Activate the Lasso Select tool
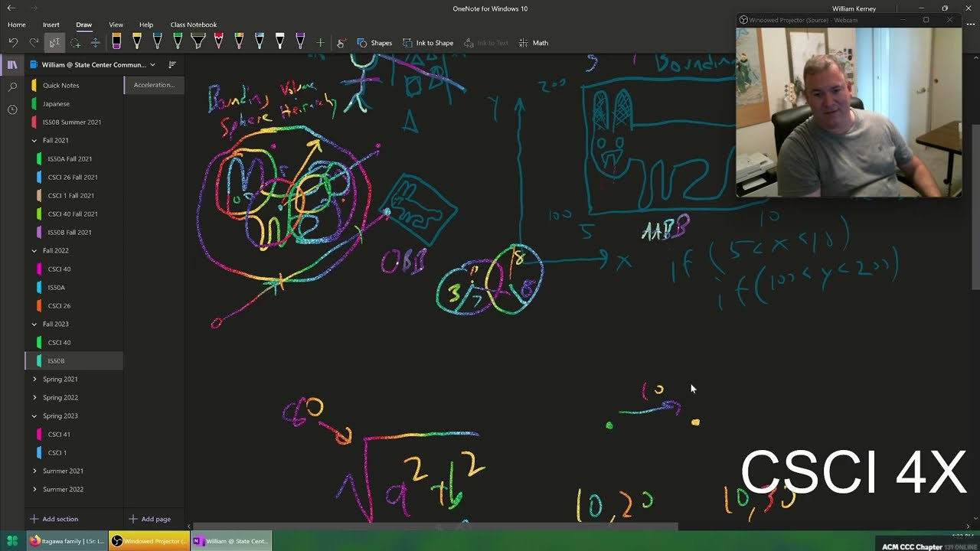Screen dimensions: 980x551 (x=75, y=43)
